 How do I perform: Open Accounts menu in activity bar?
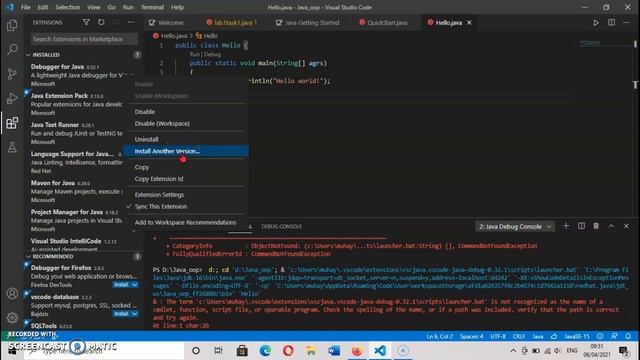pyautogui.click(x=12, y=293)
